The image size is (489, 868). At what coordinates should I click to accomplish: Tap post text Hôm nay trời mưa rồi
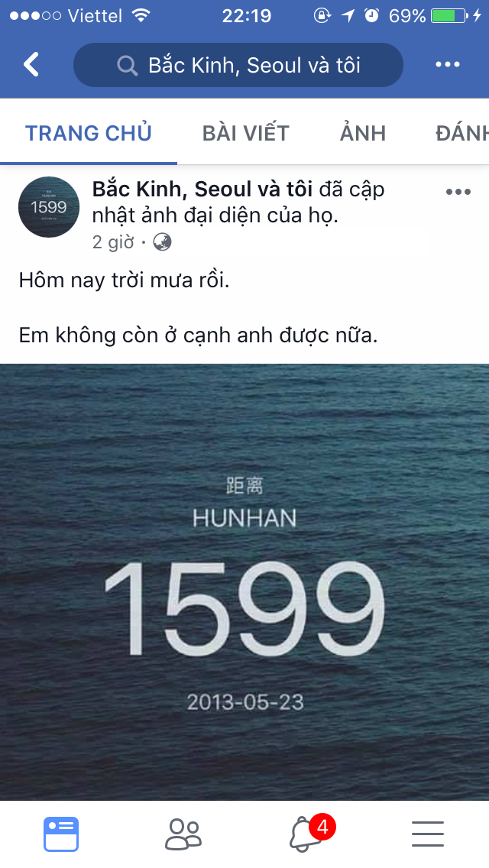coord(124,280)
